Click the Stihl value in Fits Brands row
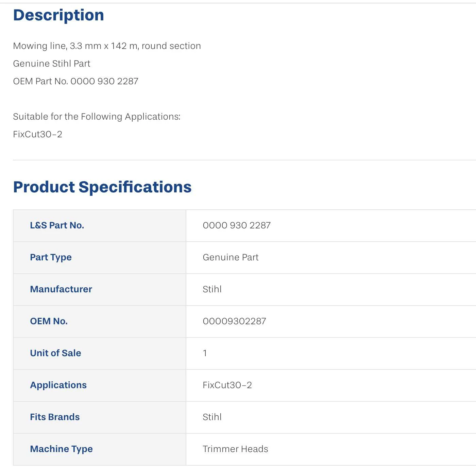 [212, 417]
